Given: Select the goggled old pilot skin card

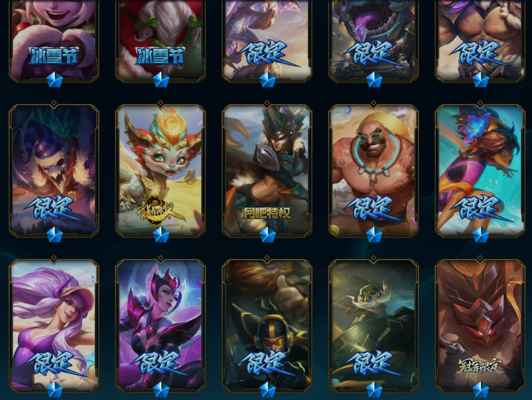Looking at the screenshot, I should [374, 325].
